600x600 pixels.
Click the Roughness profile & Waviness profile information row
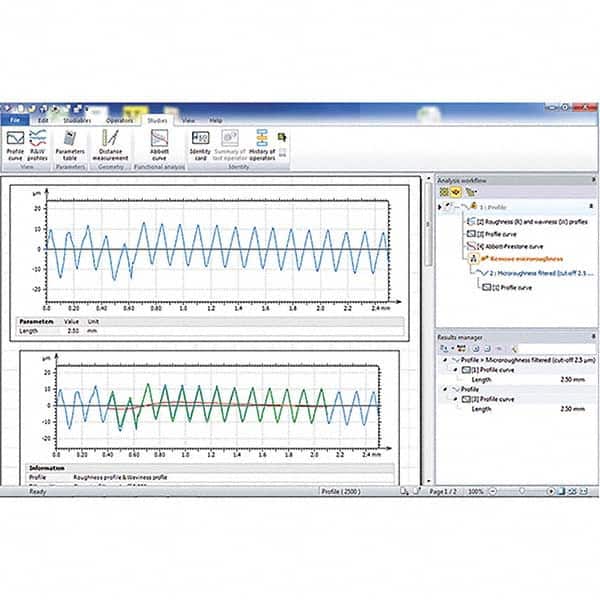210,477
